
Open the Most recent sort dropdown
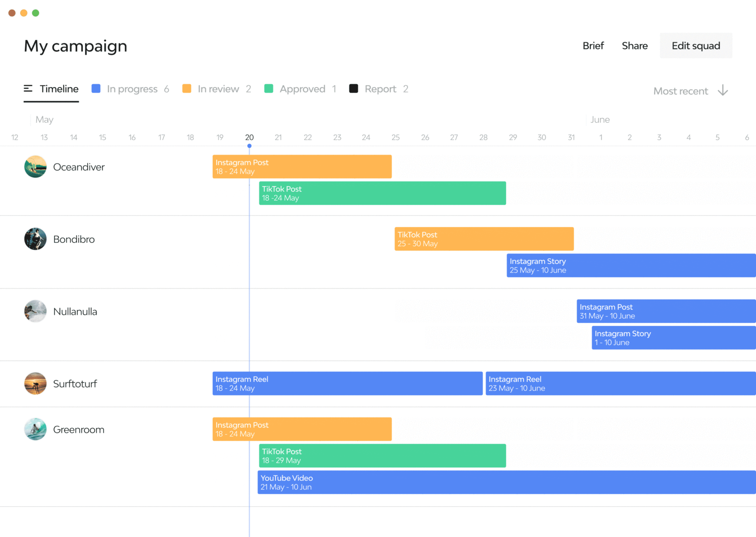click(681, 91)
